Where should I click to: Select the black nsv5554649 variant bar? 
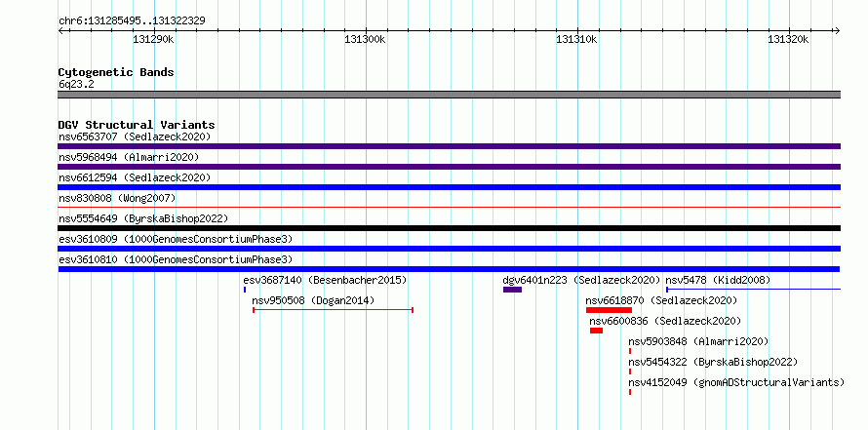(449, 228)
